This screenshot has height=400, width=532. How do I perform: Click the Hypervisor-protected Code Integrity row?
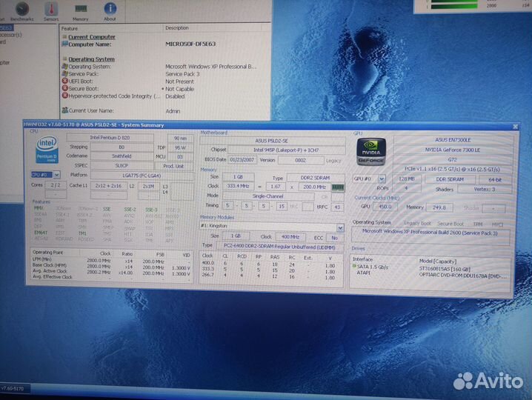tap(115, 96)
